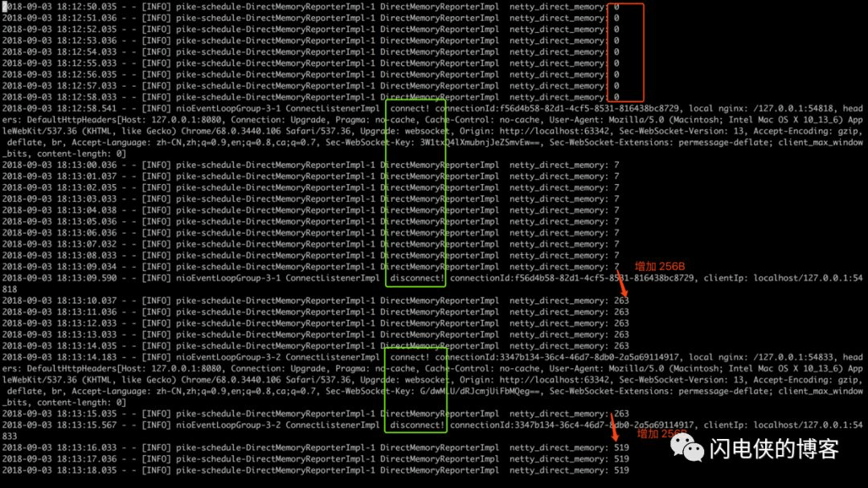Click the first green-boxed 'disconnect!' text
Screen dimensions: 868x488
417,278
